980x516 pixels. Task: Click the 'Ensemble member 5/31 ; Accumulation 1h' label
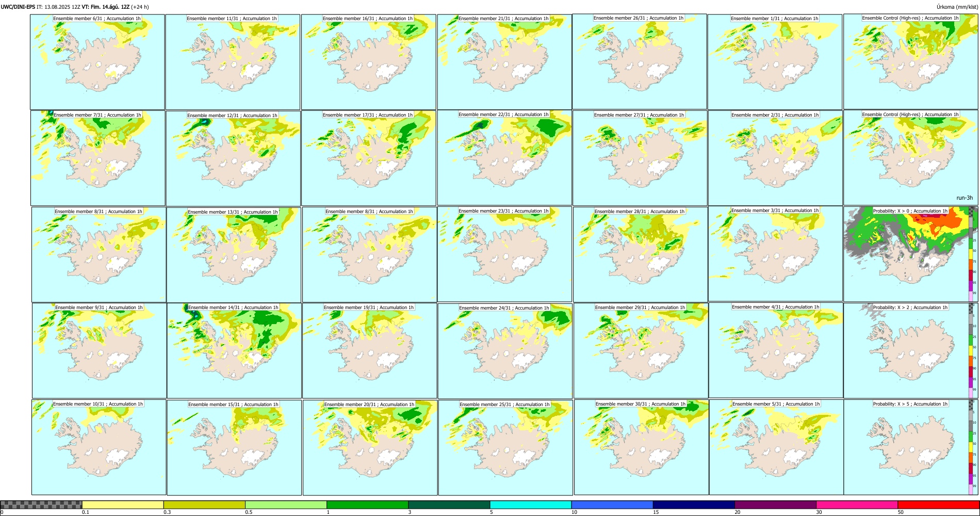776,404
